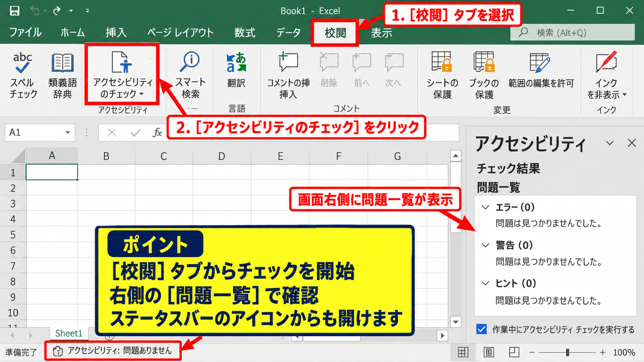Click vertical scrollbar down arrow
This screenshot has height=362, width=644.
coord(456,322)
